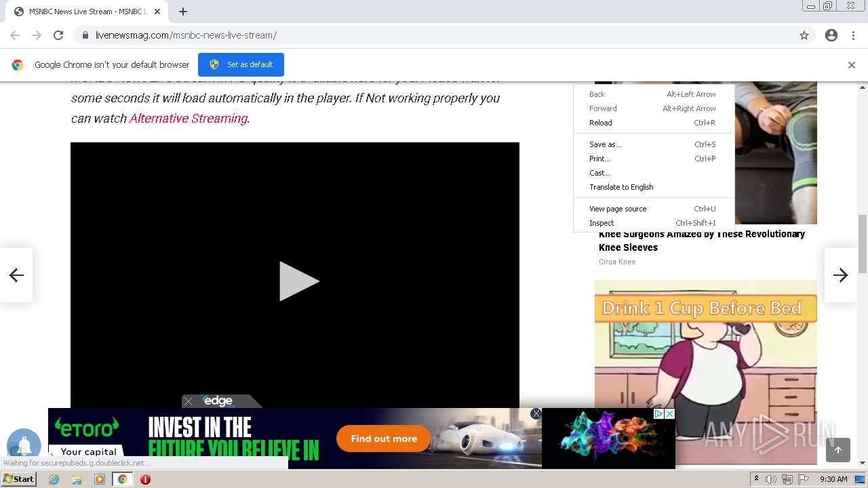
Task: Click the notification bell icon
Action: coord(24,445)
